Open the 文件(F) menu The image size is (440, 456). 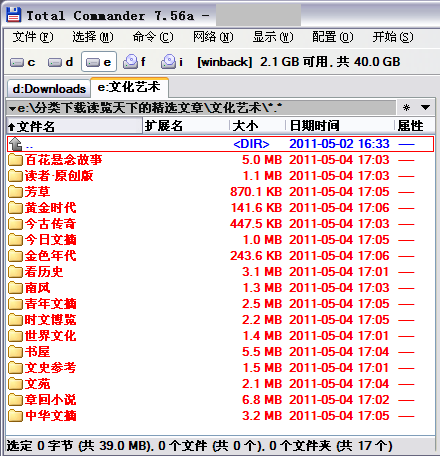point(33,37)
